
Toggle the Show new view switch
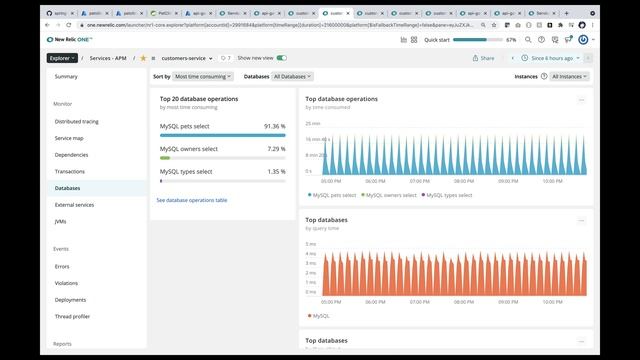coord(282,58)
